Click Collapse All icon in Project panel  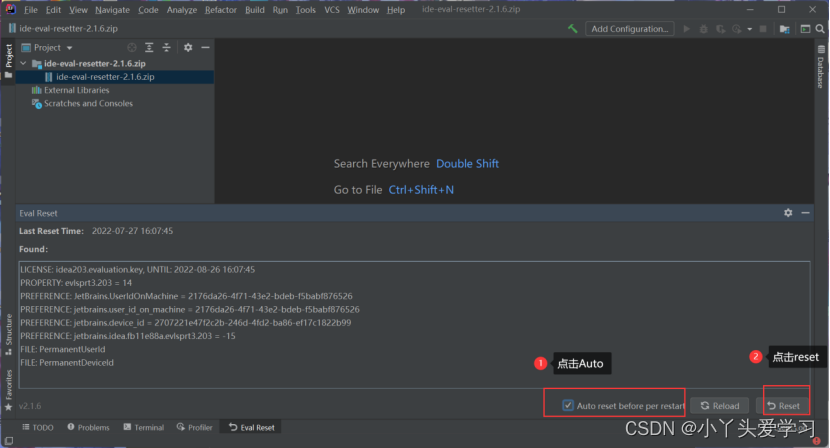[x=166, y=48]
